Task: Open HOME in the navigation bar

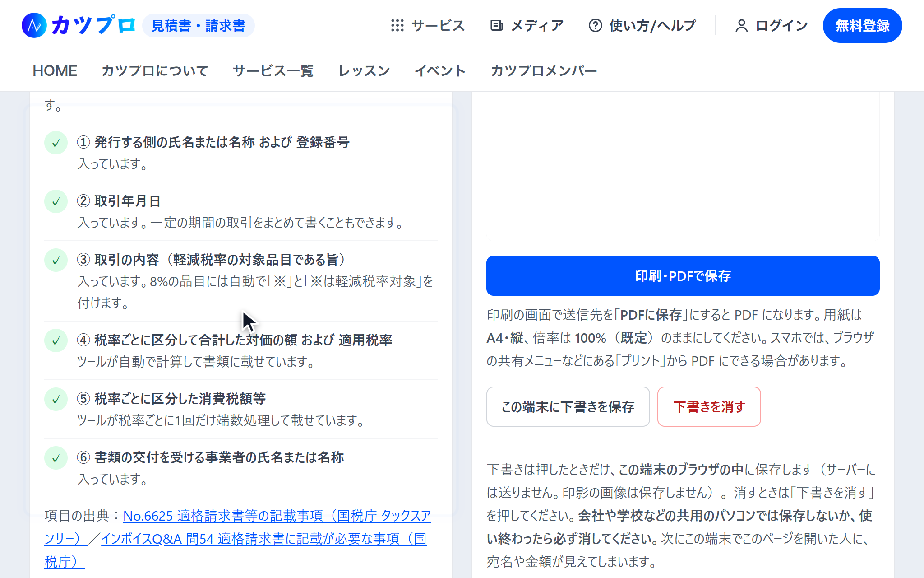Action: pos(55,71)
